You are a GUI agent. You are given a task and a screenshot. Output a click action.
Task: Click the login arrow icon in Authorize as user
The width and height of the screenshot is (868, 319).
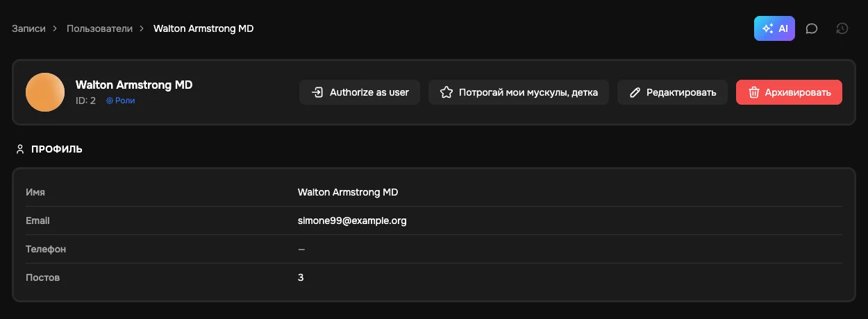(317, 92)
